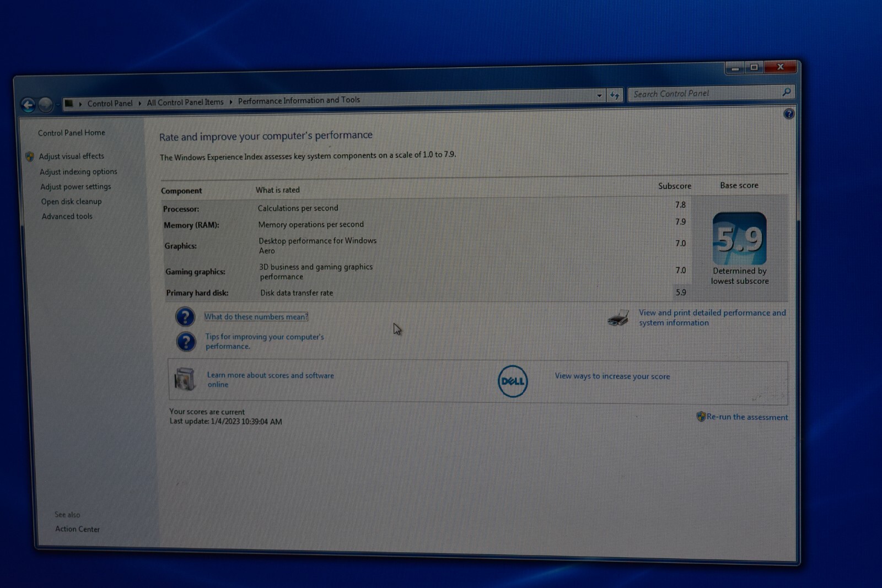Open Adjust visual effects
The image size is (882, 588).
[x=71, y=157]
